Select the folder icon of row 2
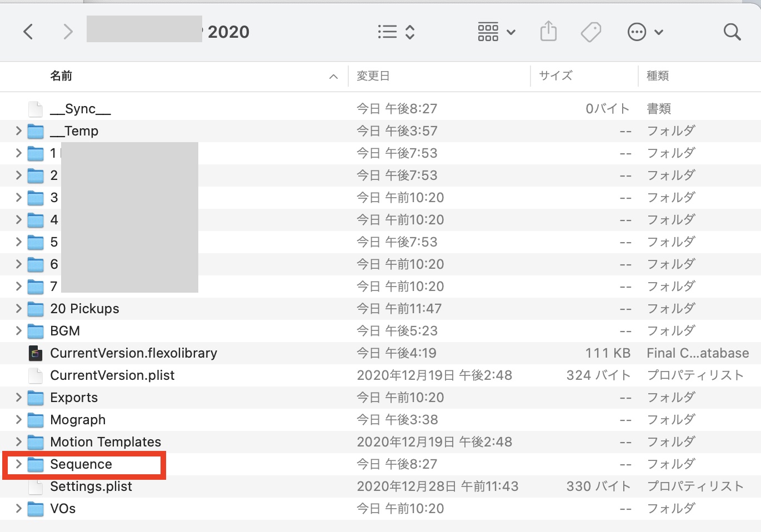Screen dimensions: 761x532 (36, 175)
